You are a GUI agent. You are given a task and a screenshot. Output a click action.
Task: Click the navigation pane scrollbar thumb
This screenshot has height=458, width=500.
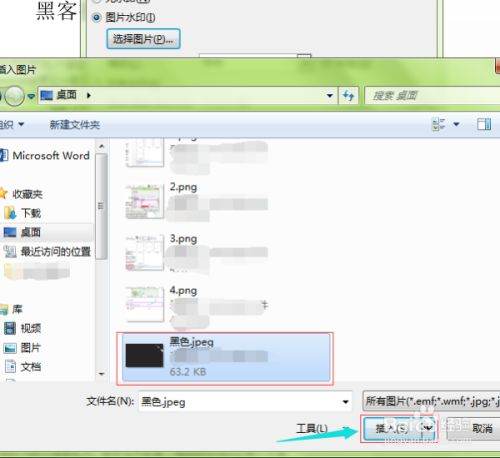click(102, 206)
